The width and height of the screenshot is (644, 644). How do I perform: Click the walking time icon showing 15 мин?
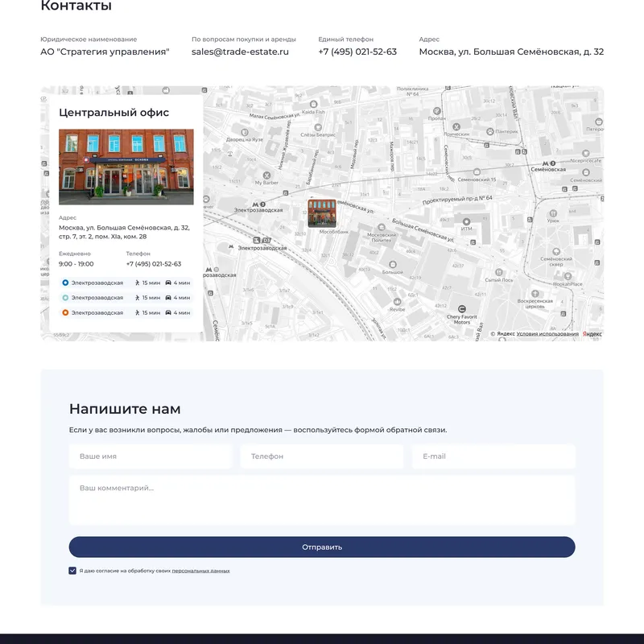click(138, 283)
